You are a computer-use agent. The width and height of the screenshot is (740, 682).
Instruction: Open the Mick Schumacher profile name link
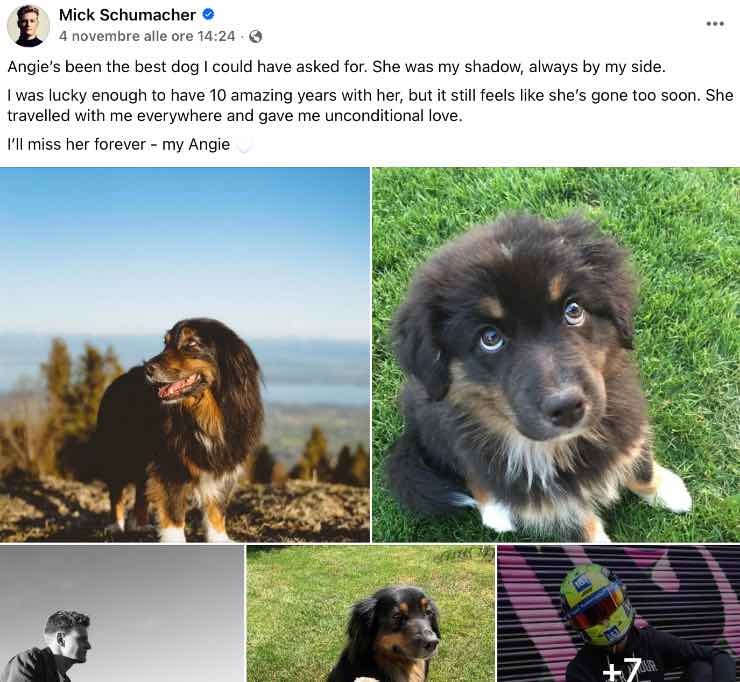click(127, 15)
